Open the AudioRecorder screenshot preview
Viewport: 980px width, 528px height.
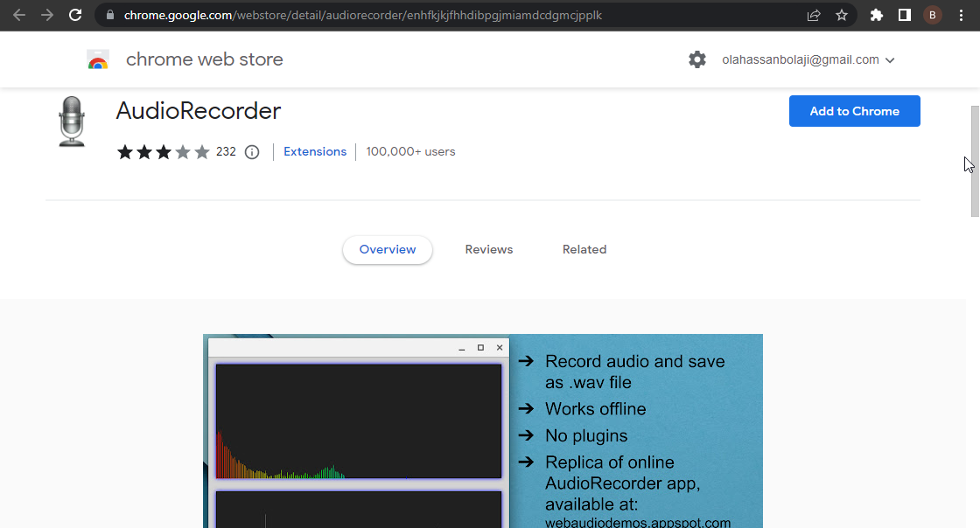tap(482, 431)
